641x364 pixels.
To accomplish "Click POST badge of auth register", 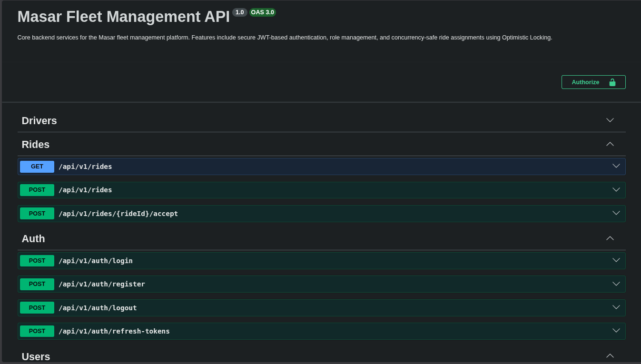I will point(37,284).
